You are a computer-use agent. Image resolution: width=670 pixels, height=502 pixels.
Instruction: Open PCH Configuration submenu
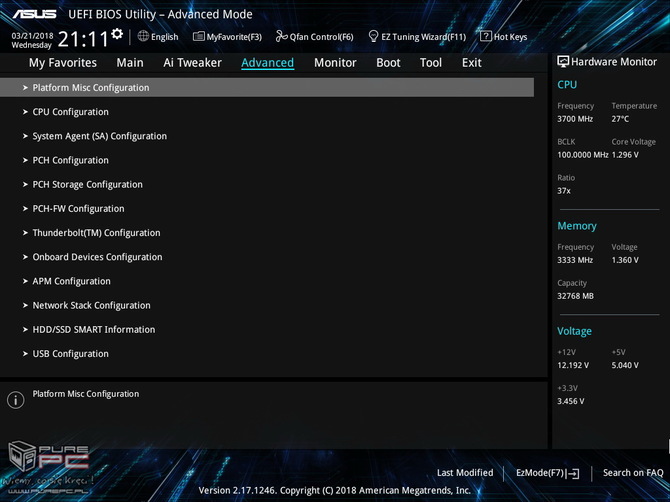(x=71, y=160)
